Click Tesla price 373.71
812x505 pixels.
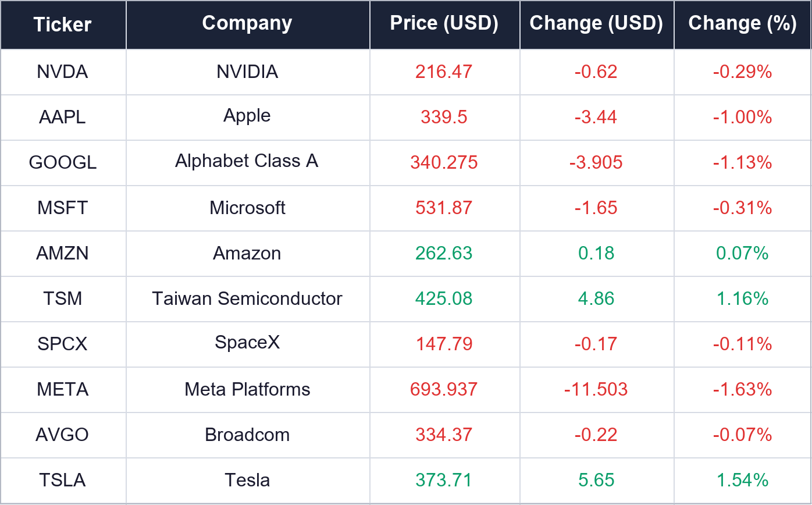444,480
